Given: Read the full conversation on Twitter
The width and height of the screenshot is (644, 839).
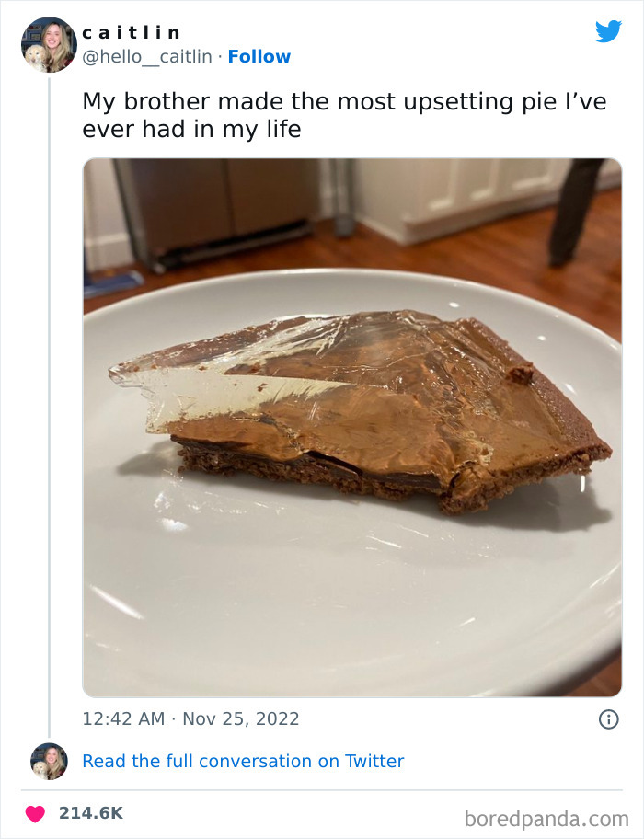Looking at the screenshot, I should 243,761.
